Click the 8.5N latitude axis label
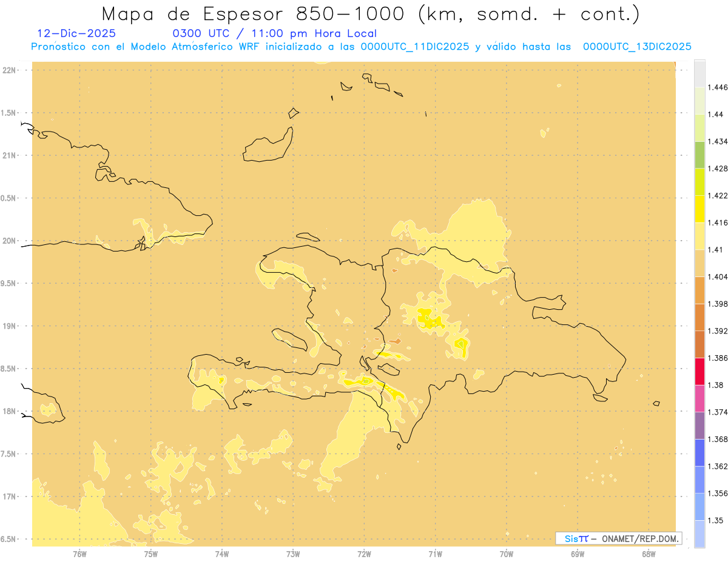This screenshot has width=728, height=562. coord(8,369)
